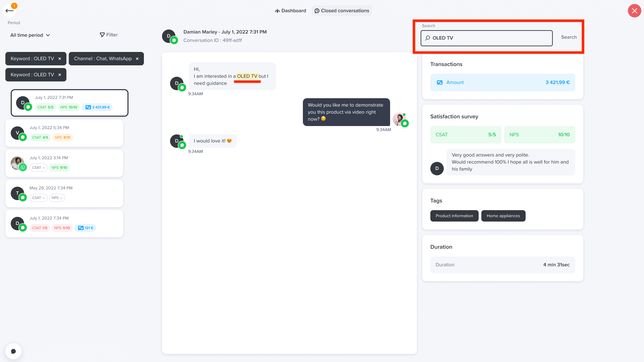Viewport: 644px width, 362px height.
Task: Open the July 1, 2022 5:34 PM conversation
Action: 64,133
